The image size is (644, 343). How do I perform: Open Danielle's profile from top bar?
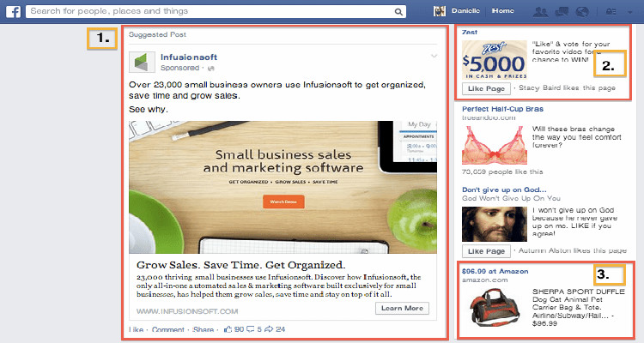tap(465, 11)
